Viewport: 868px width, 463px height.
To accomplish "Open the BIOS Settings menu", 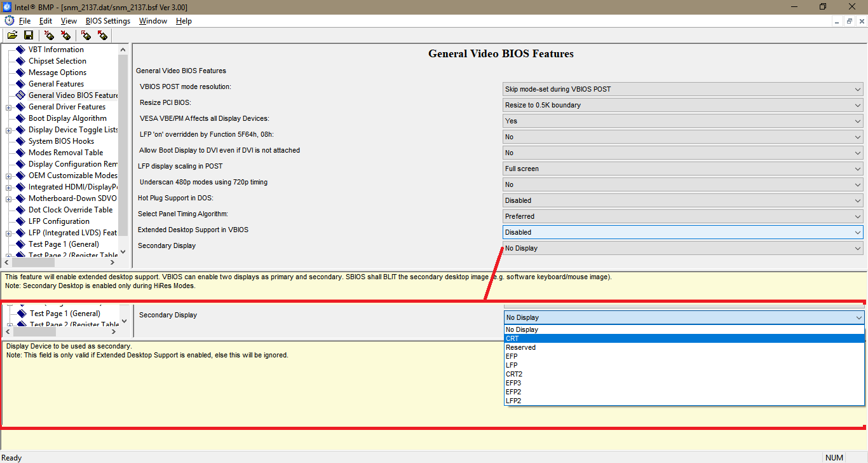I will tap(108, 21).
